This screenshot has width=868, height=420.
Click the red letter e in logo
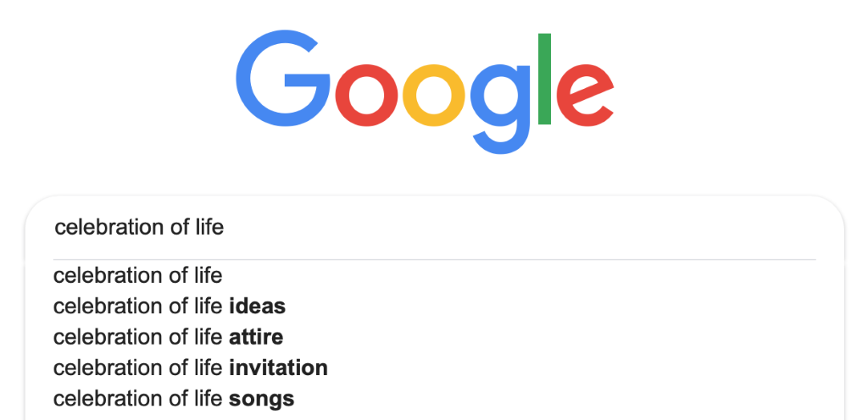tap(585, 95)
